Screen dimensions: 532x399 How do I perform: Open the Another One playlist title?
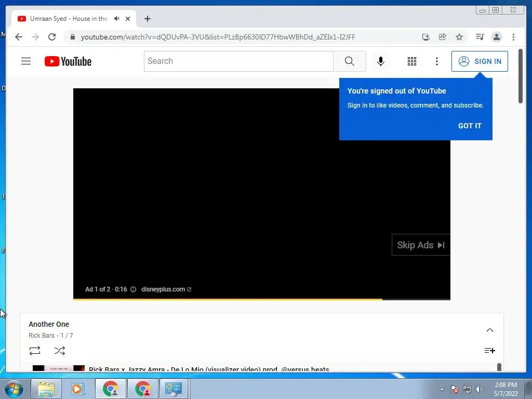pos(49,324)
